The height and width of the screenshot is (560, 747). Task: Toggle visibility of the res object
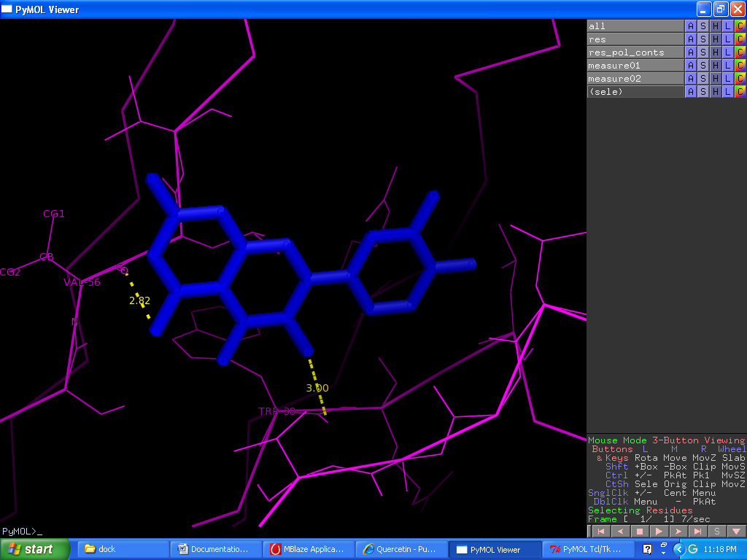pos(635,39)
